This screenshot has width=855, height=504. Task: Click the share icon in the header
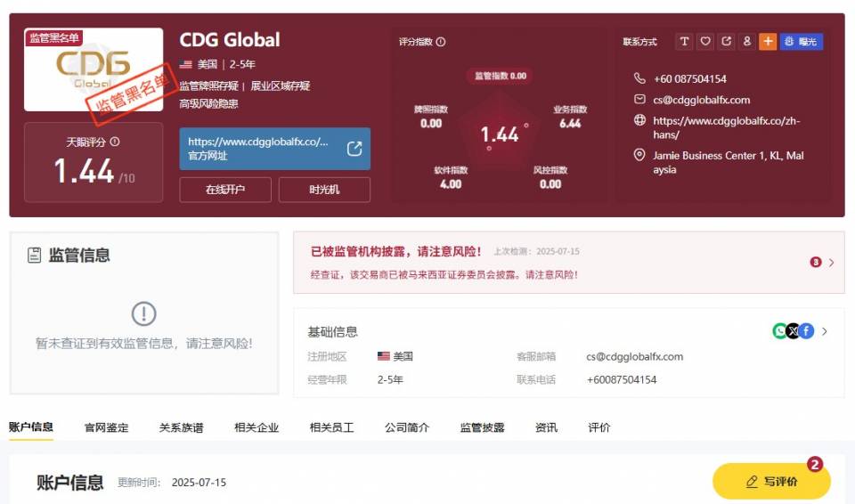click(727, 42)
